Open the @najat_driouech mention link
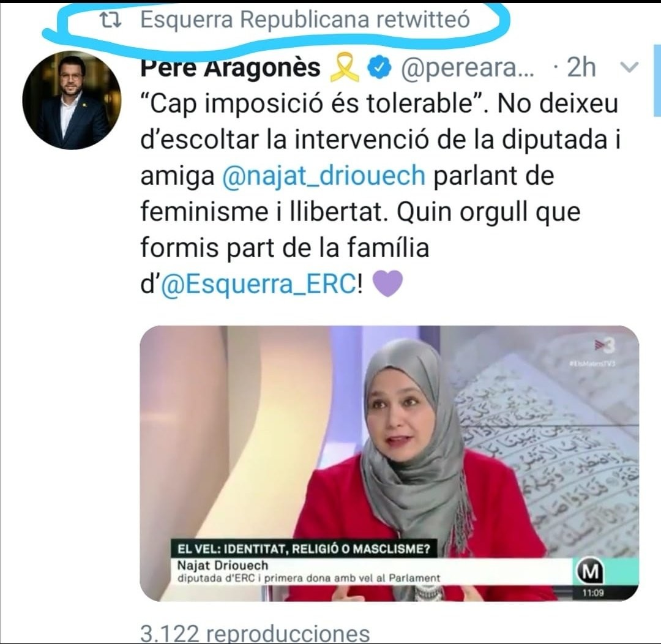This screenshot has width=661, height=644. click(x=324, y=175)
